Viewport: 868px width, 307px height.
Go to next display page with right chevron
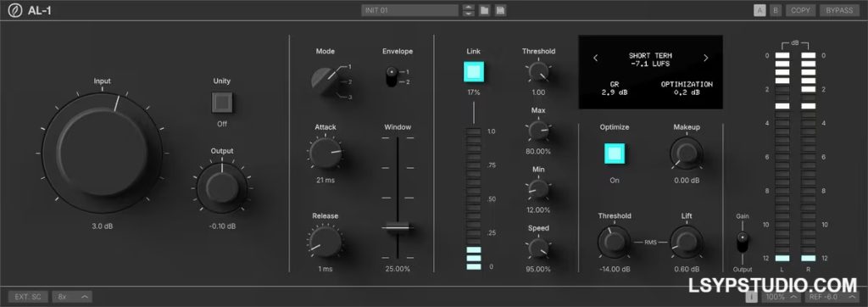tap(706, 58)
